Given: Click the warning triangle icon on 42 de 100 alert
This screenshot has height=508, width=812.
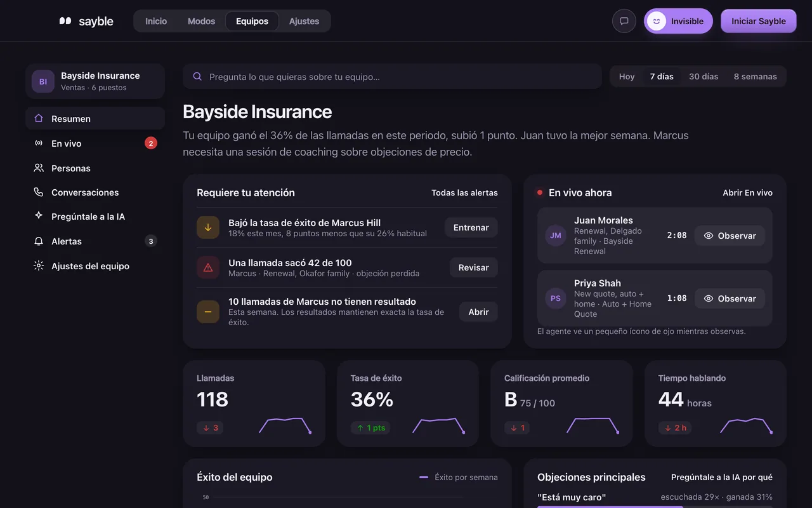Looking at the screenshot, I should (208, 267).
